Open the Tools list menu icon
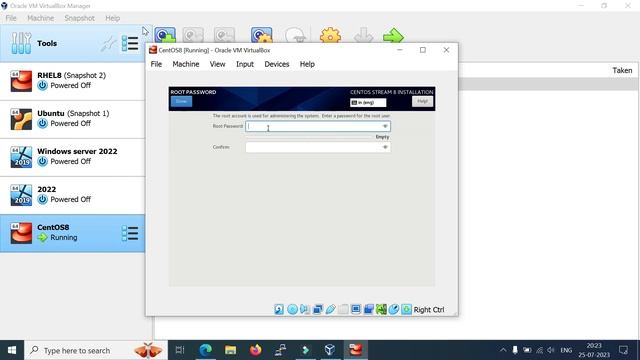Image resolution: width=640 pixels, height=360 pixels. (x=130, y=43)
